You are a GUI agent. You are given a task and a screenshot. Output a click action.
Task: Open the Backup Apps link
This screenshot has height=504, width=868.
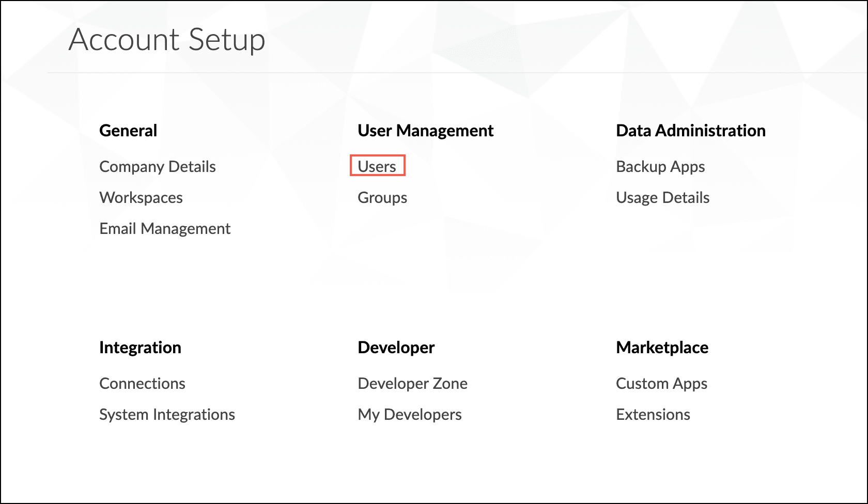tap(660, 167)
